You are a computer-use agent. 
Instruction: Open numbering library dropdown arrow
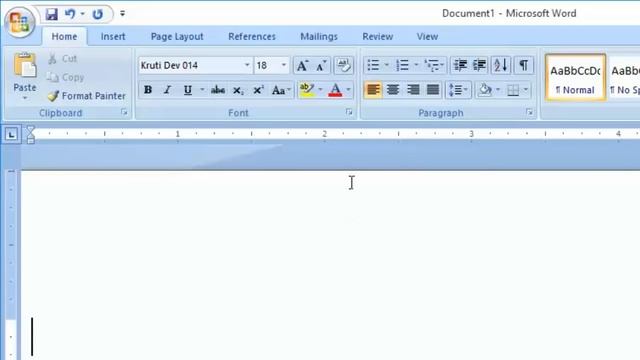(x=416, y=65)
